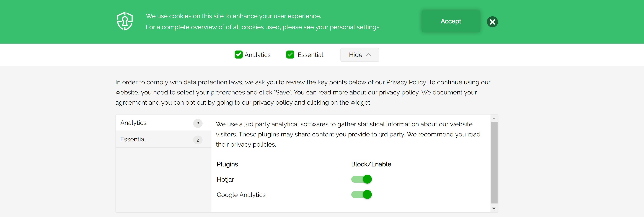Image resolution: width=644 pixels, height=217 pixels.
Task: Dismiss the cookie banner with X icon
Action: click(492, 22)
